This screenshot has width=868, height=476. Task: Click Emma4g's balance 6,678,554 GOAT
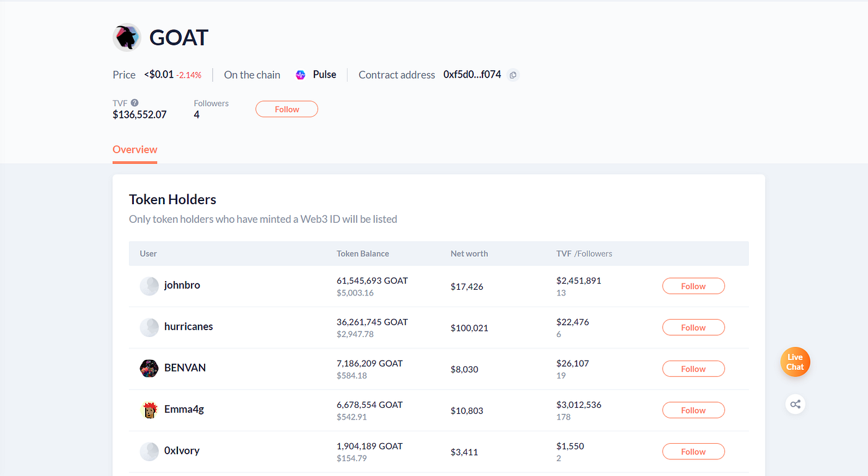(370, 405)
